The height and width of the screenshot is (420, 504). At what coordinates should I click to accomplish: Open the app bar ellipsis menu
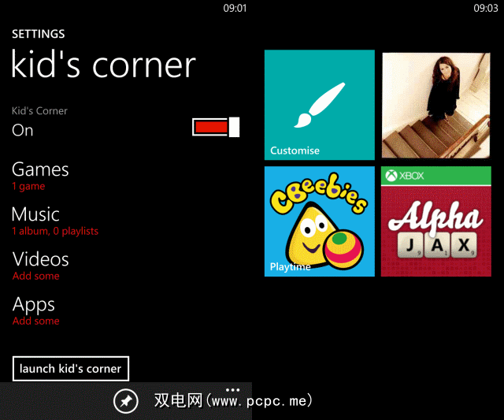(x=233, y=390)
